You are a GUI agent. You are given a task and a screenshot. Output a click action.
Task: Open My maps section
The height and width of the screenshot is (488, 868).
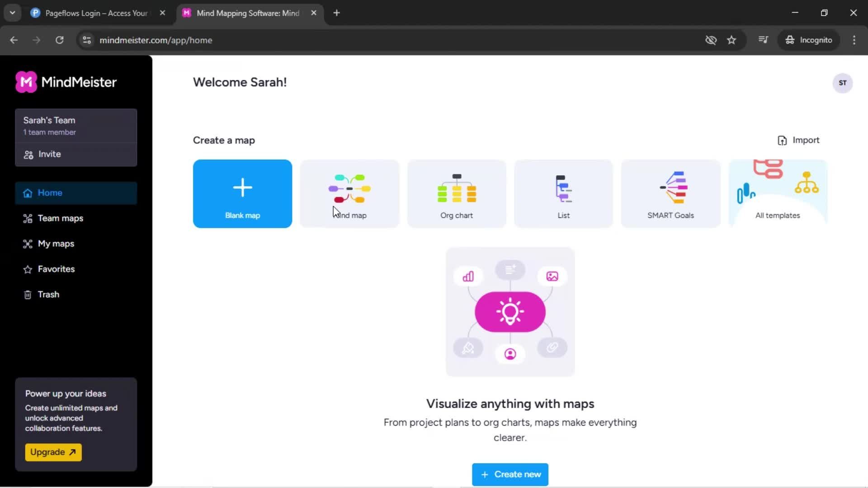[x=76, y=244]
